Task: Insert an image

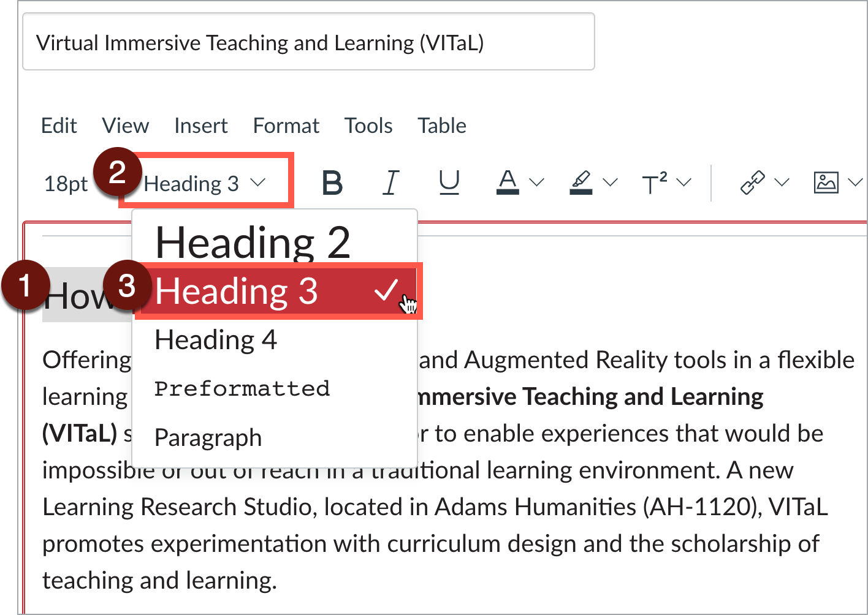Action: click(x=826, y=182)
